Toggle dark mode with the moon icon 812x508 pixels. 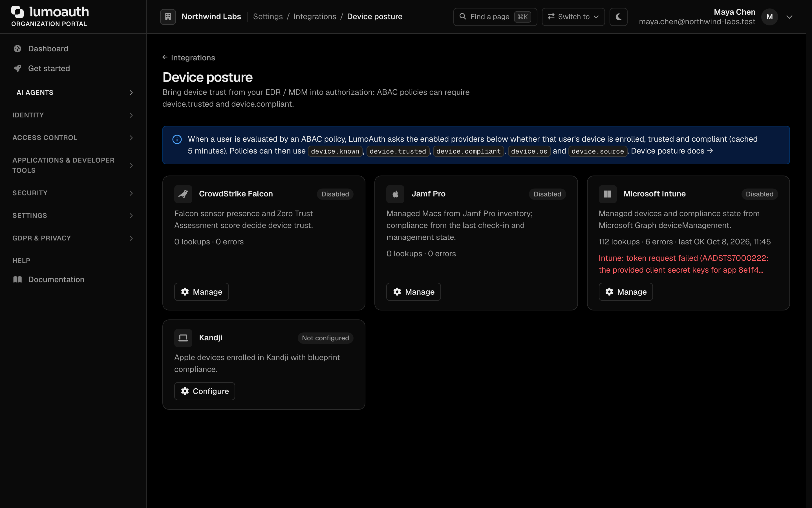(x=618, y=16)
